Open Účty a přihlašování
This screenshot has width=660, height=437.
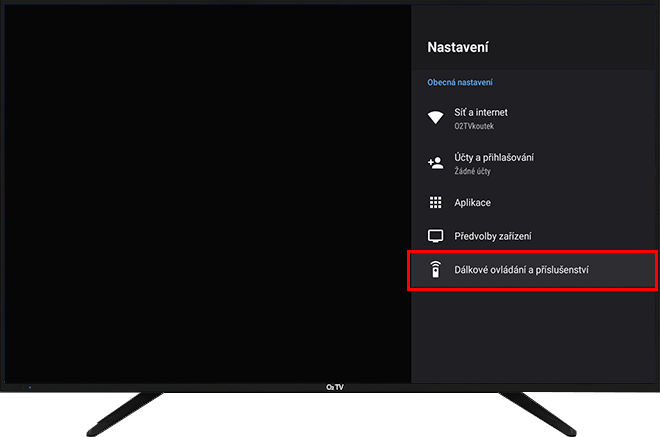point(493,156)
